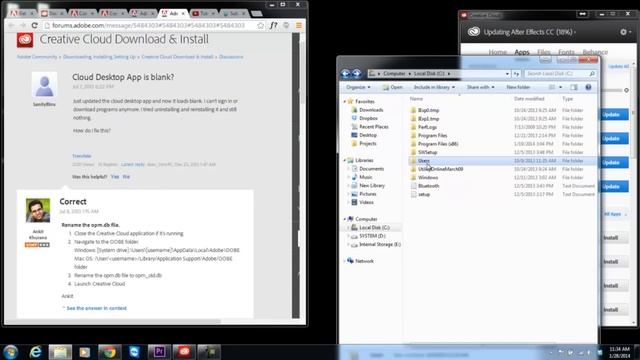Open the Latest reply link

[x=133, y=164]
